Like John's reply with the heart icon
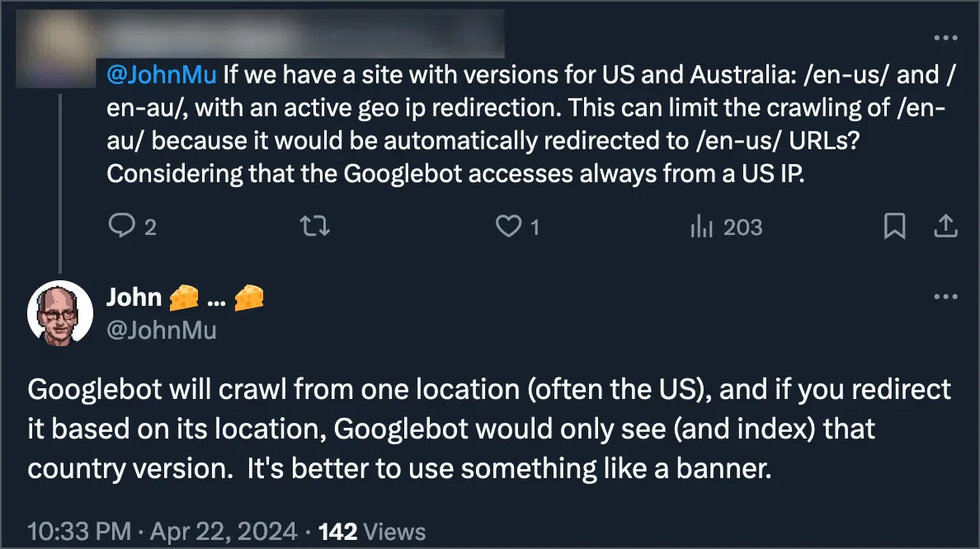The height and width of the screenshot is (549, 980). [508, 227]
